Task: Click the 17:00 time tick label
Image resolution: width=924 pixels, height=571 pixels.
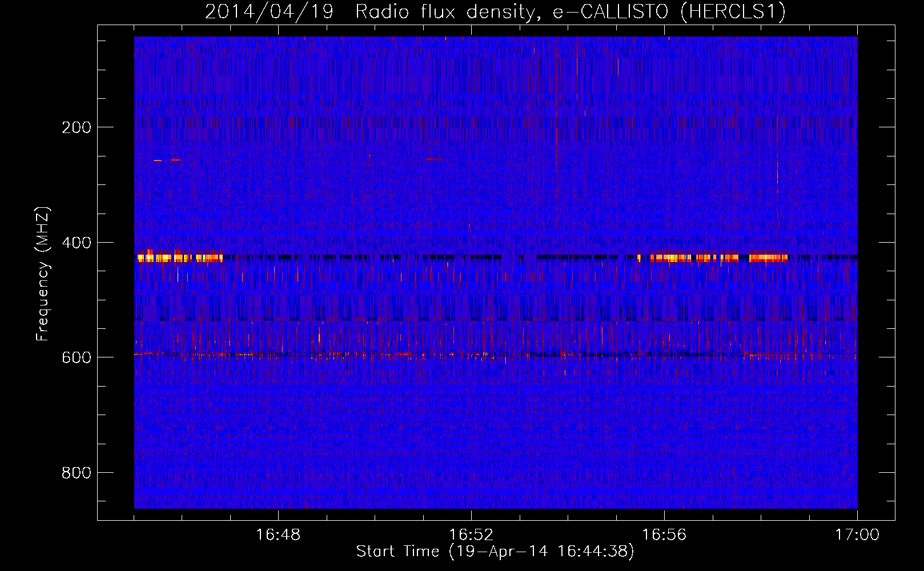Action: [857, 535]
